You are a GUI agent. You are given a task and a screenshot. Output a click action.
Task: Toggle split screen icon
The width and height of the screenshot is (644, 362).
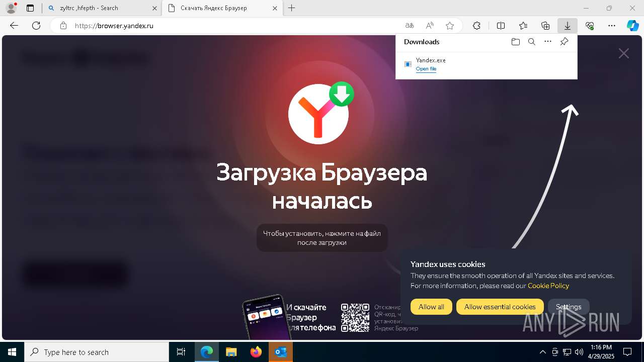(x=501, y=26)
